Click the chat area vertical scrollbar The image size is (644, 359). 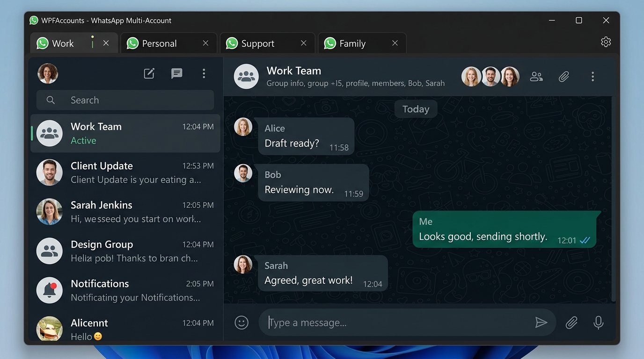click(x=614, y=199)
